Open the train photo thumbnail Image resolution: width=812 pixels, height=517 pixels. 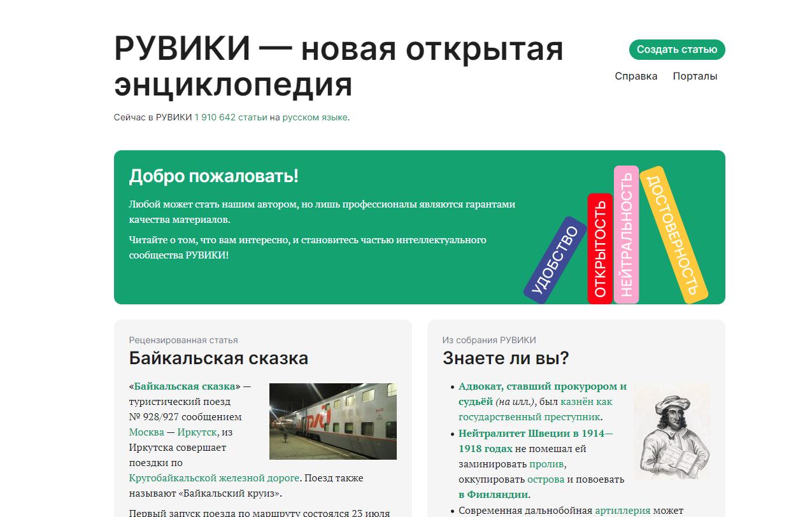(x=332, y=421)
